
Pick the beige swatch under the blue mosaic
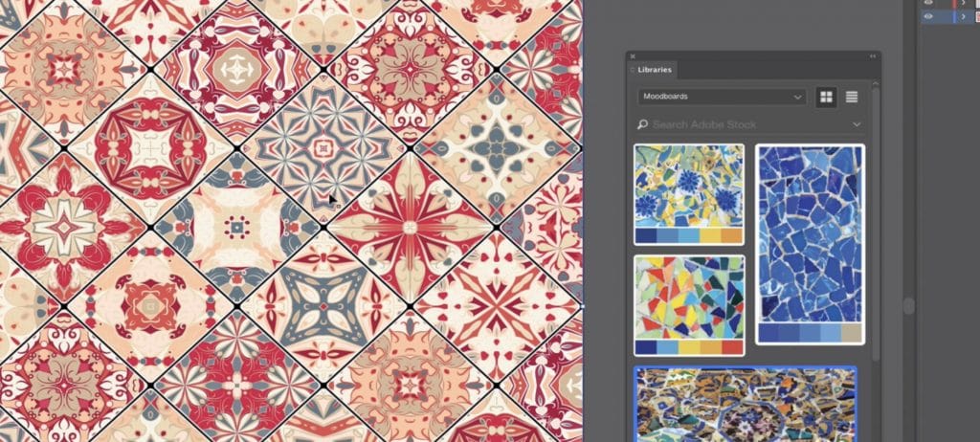[852, 333]
